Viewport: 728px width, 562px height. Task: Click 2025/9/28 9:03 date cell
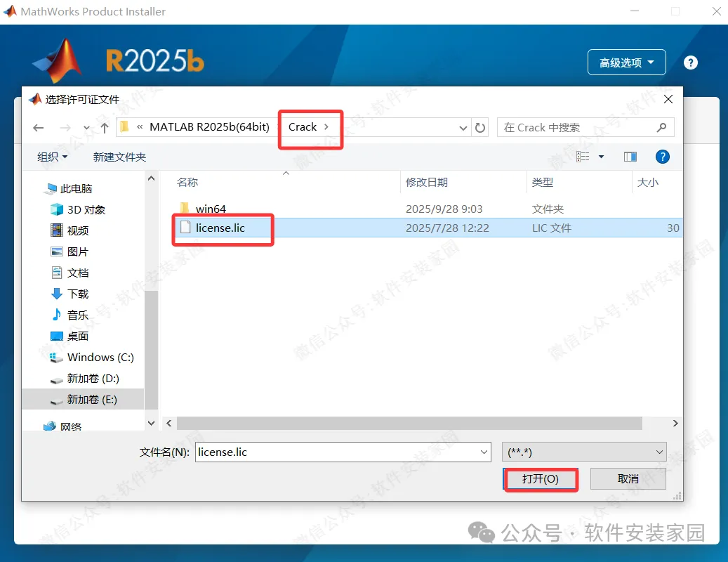point(444,209)
